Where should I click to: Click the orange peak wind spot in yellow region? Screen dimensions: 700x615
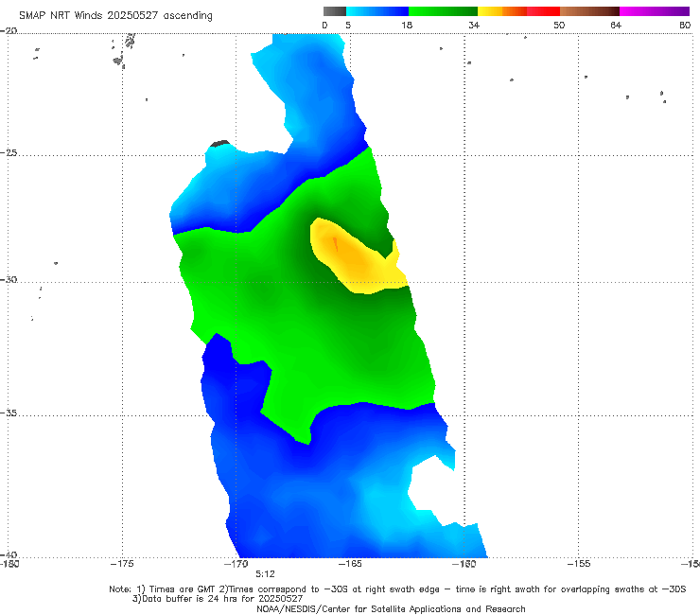tap(335, 244)
